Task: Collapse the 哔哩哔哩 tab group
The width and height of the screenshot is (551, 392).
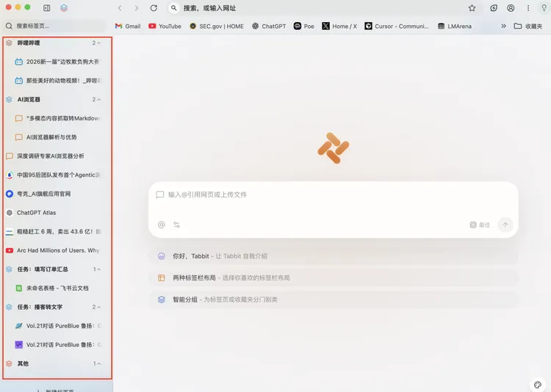Action: click(99, 43)
